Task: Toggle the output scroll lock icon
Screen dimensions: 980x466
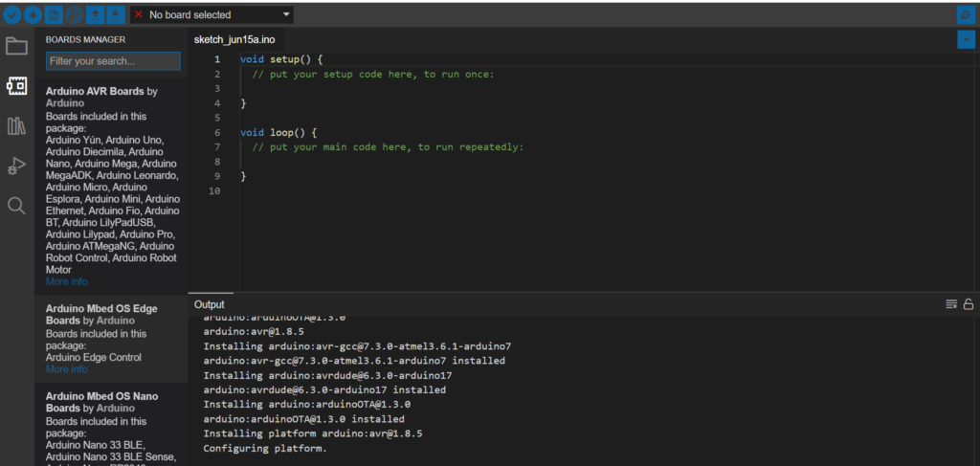Action: [969, 304]
